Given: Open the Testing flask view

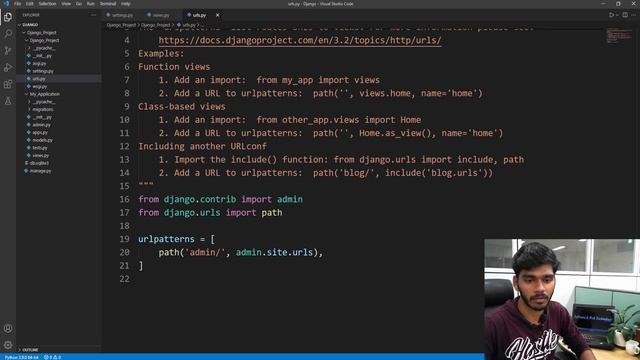Looking at the screenshot, I should pyautogui.click(x=8, y=101).
